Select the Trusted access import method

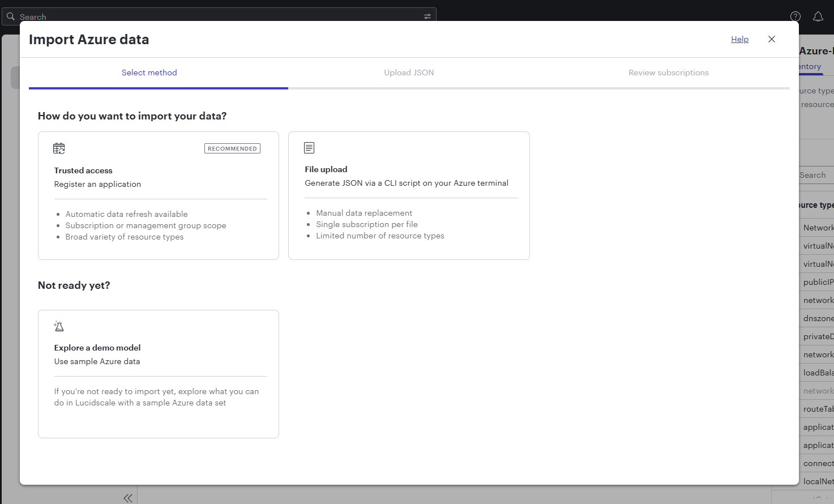(158, 195)
